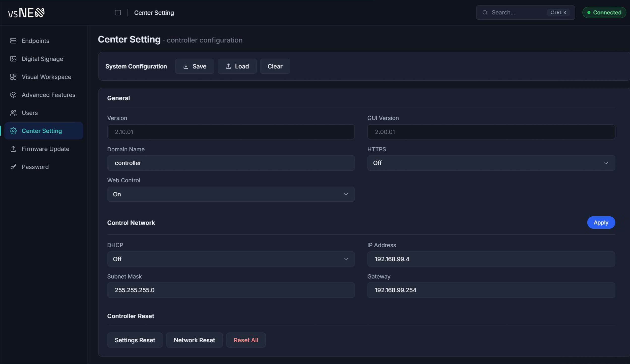Open the Web Control dropdown
Viewport: 630px width, 364px height.
[231, 194]
